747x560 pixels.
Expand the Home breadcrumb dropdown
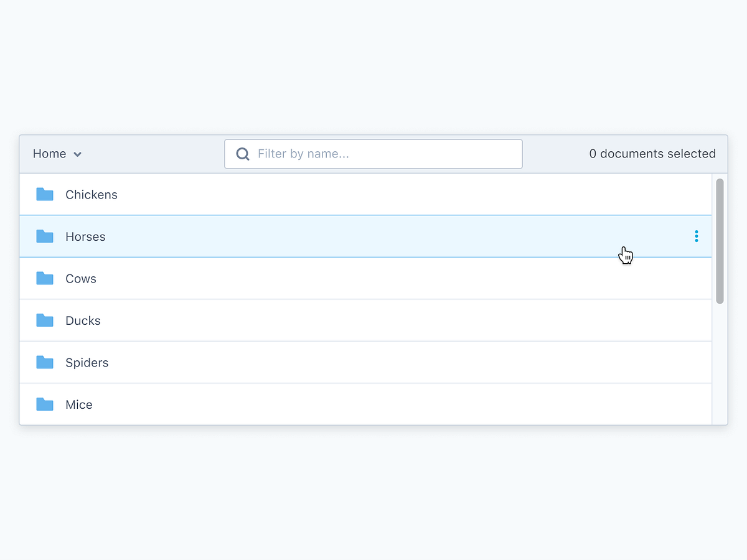click(56, 154)
